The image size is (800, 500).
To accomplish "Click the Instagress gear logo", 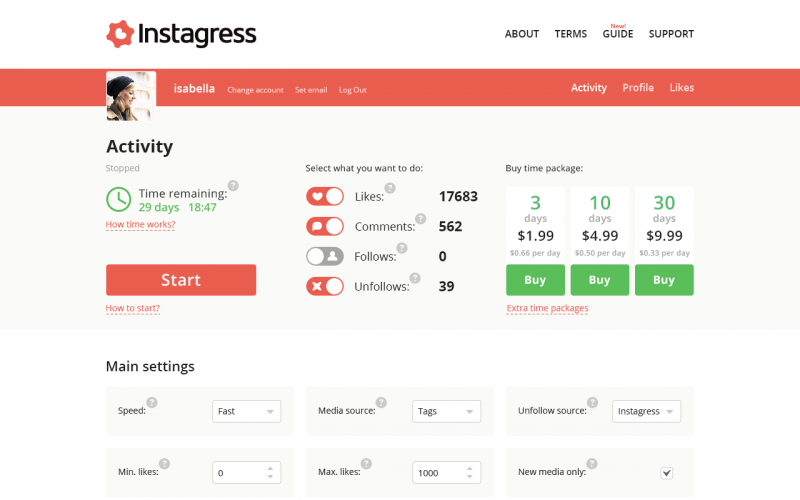I will point(120,34).
